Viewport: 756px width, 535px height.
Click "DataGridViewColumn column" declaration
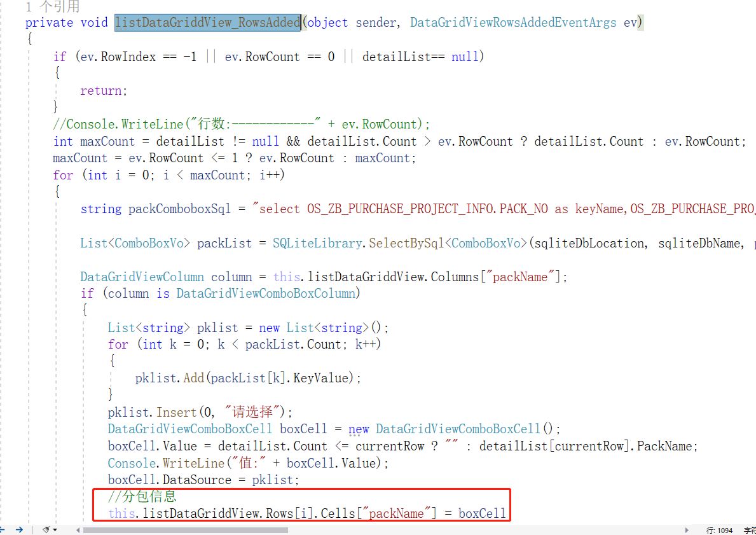tap(166, 277)
